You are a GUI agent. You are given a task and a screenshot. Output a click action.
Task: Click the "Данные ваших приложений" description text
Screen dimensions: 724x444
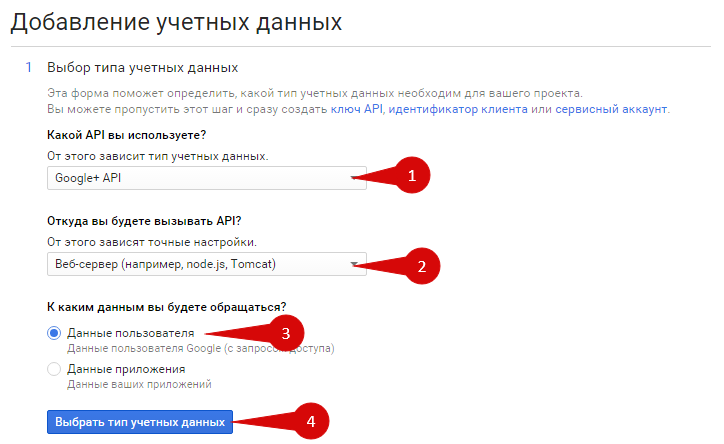(x=139, y=383)
